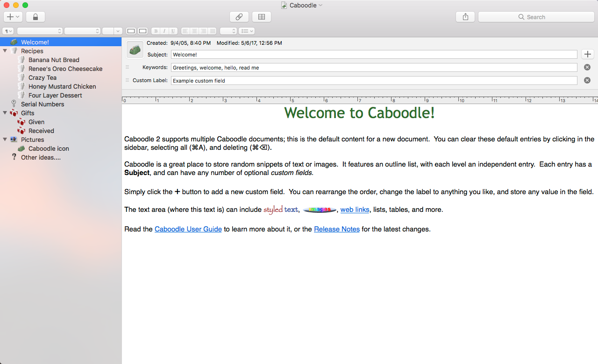The width and height of the screenshot is (598, 364).
Task: Collapse the Recipes group
Action: coord(5,51)
